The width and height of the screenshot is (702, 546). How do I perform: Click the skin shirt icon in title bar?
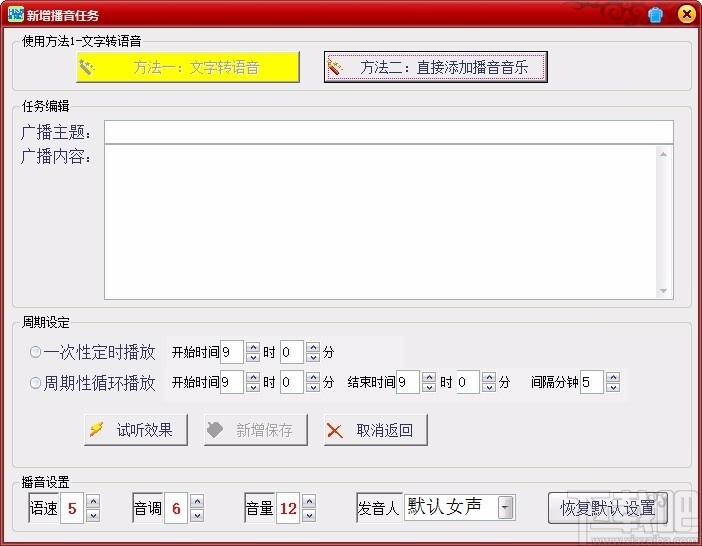[x=655, y=15]
